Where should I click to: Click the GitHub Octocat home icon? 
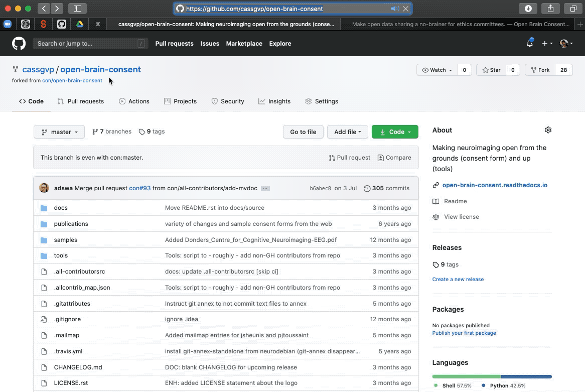19,43
